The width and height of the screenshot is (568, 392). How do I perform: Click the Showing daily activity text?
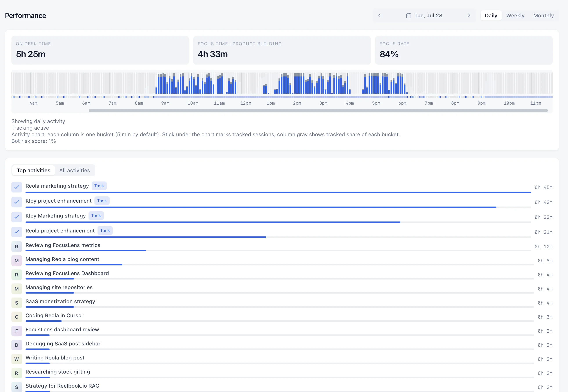[38, 121]
